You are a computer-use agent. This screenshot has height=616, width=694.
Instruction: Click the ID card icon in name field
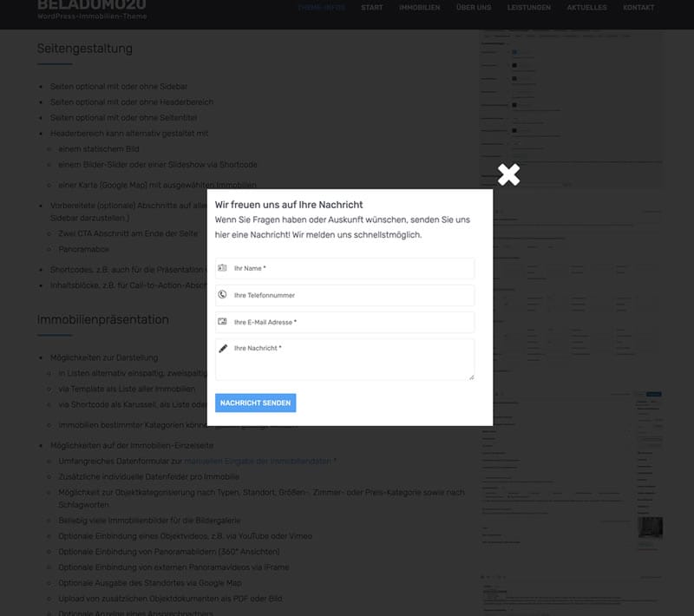223,268
